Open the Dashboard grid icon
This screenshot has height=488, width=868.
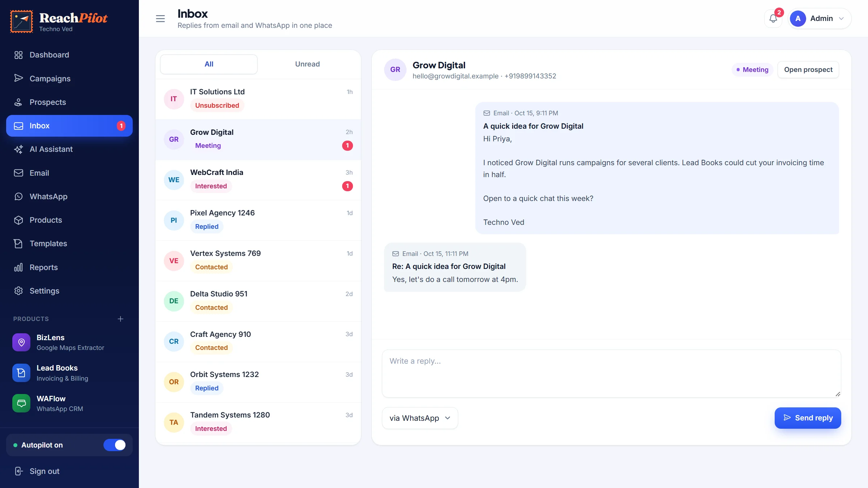point(18,55)
